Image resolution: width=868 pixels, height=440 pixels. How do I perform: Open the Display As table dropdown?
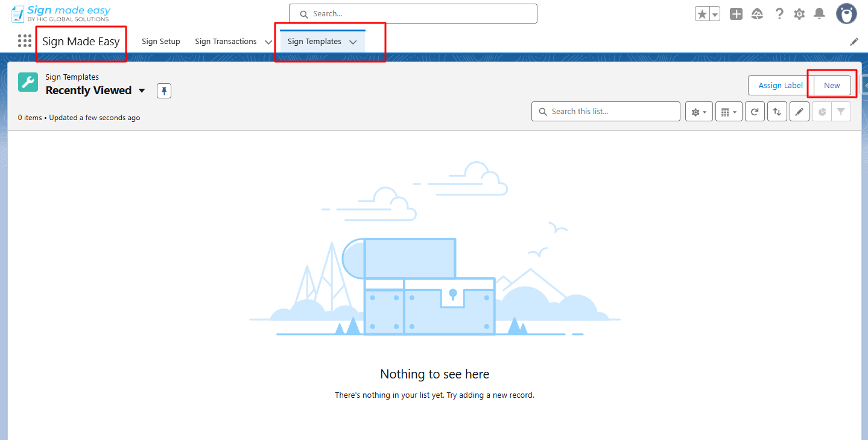coord(729,112)
